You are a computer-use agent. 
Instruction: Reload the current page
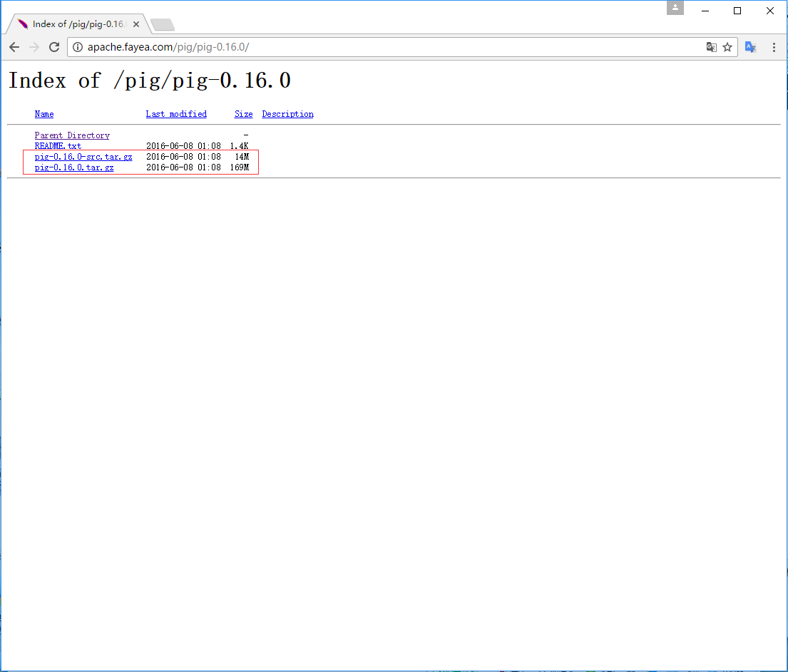pos(54,47)
